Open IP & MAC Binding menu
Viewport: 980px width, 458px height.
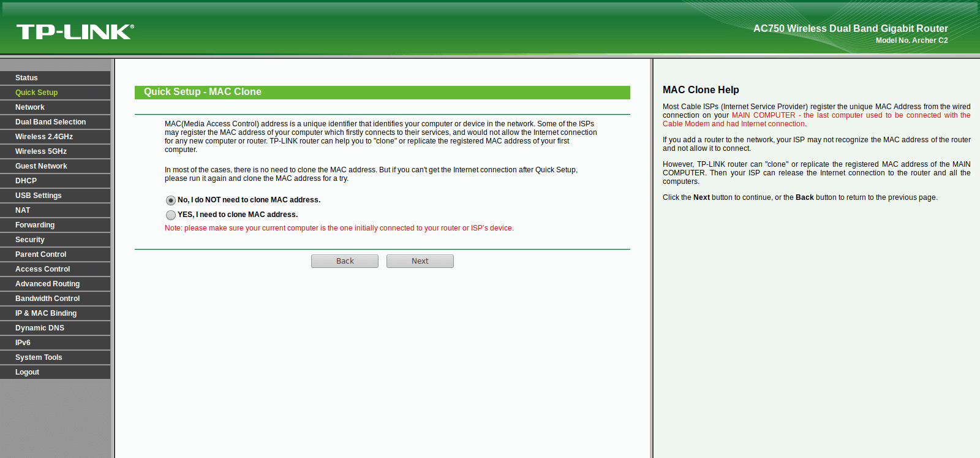(55, 313)
